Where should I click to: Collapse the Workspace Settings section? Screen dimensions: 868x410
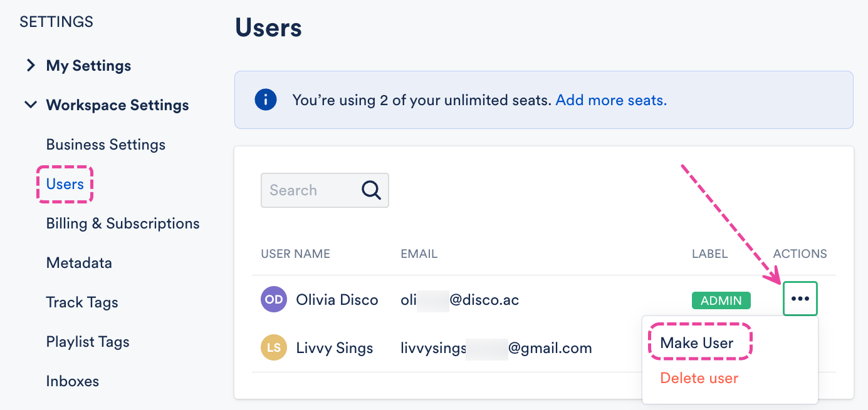(31, 105)
